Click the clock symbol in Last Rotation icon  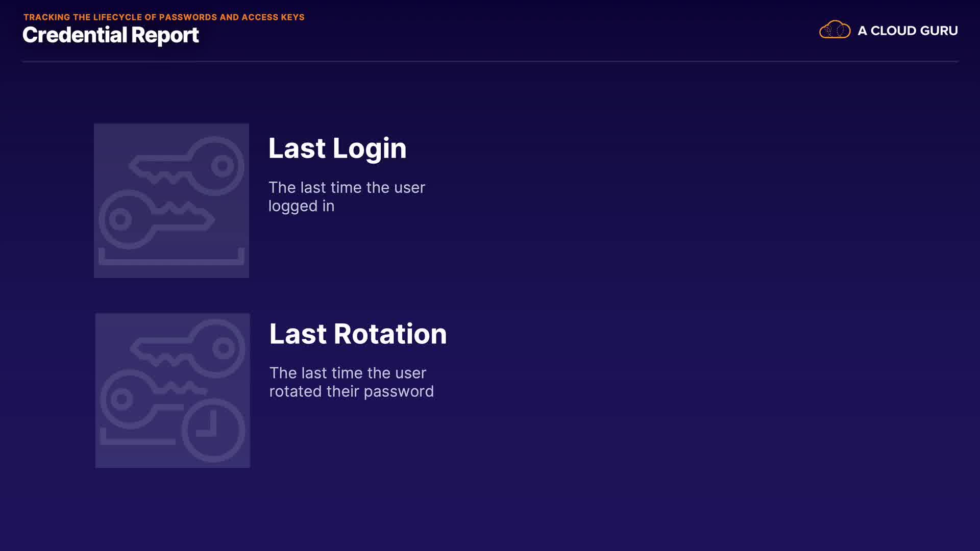point(213,430)
